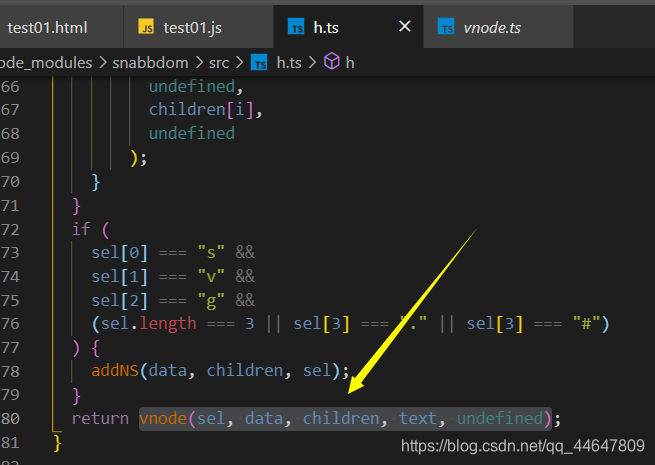Expand chevron after snabbdom in breadcrumb
The image size is (655, 465).
[x=200, y=63]
